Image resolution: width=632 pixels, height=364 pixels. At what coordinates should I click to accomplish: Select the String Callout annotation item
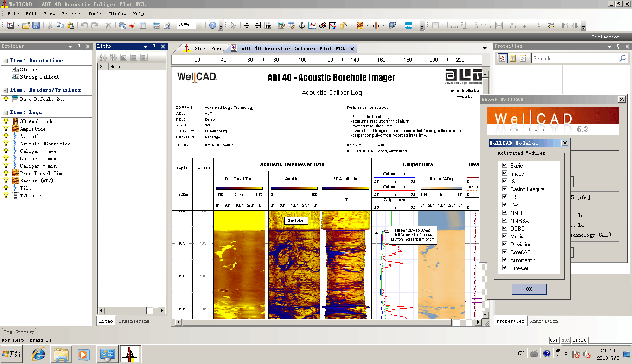[x=39, y=77]
